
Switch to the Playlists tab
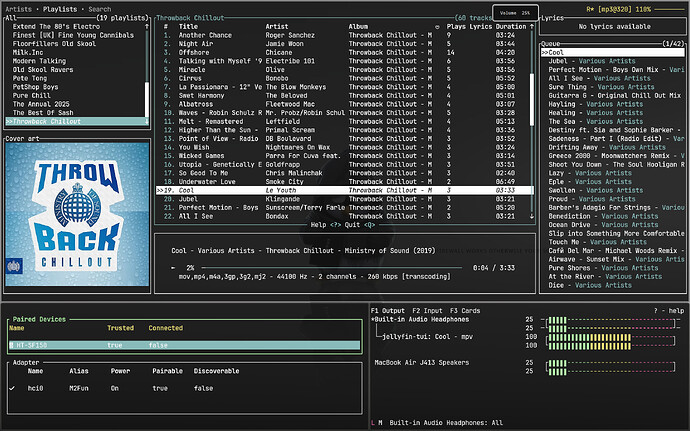tap(60, 9)
